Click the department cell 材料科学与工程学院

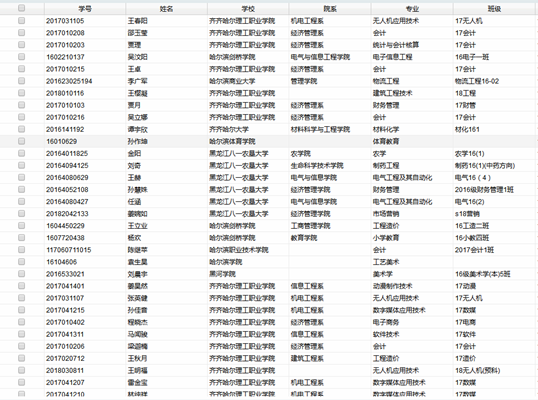(x=320, y=129)
